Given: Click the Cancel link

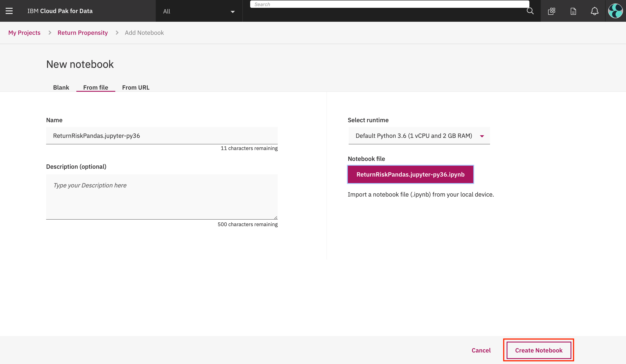Looking at the screenshot, I should point(481,350).
